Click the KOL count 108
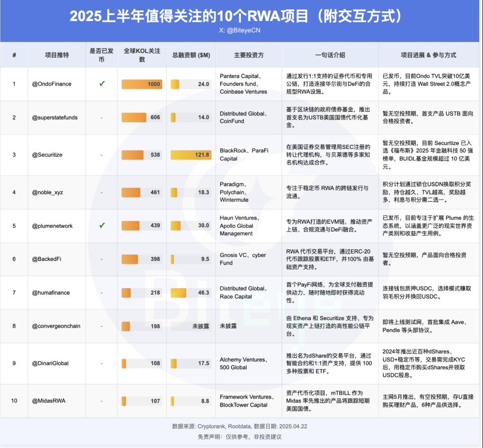Image resolution: width=483 pixels, height=448 pixels. [155, 363]
